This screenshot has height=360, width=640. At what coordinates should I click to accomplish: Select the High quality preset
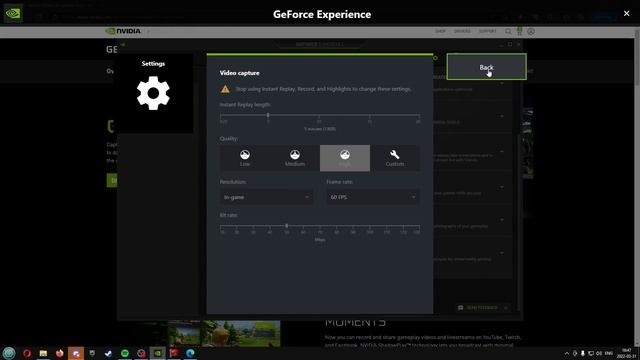[345, 158]
